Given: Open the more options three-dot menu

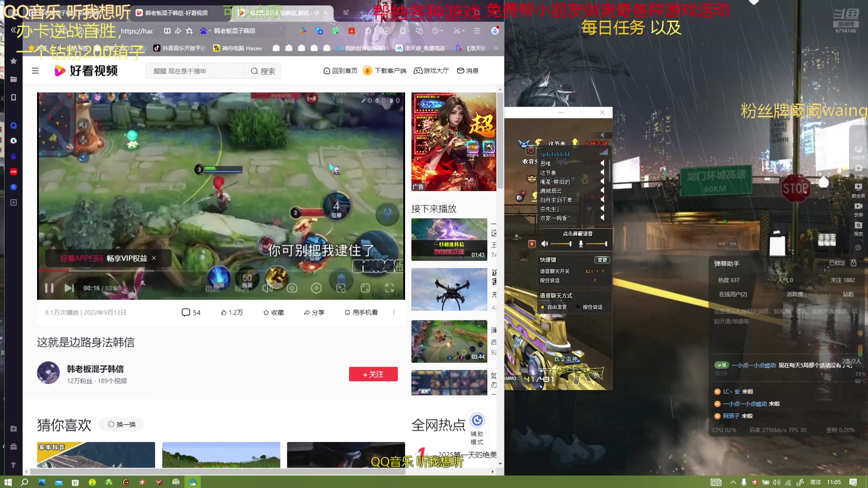Looking at the screenshot, I should [x=394, y=312].
